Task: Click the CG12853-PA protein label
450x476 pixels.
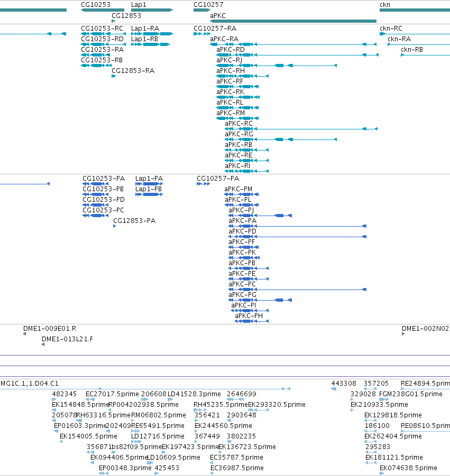Action: (134, 220)
